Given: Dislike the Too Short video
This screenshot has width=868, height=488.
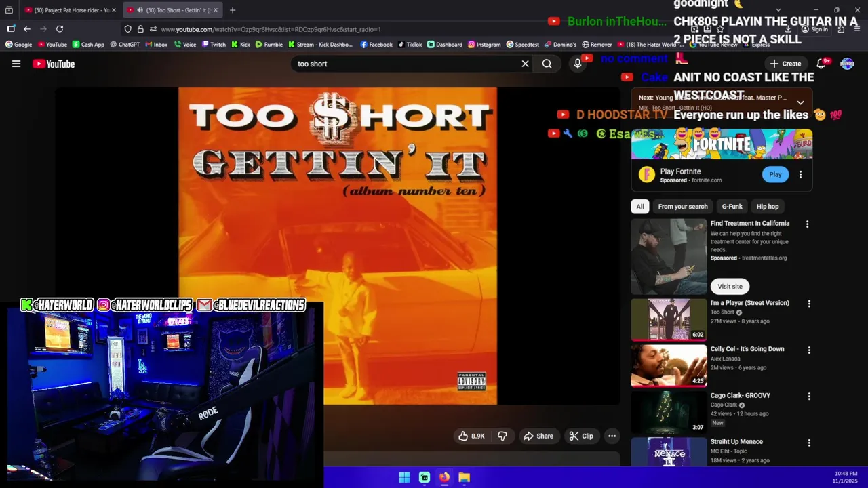Looking at the screenshot, I should [502, 436].
